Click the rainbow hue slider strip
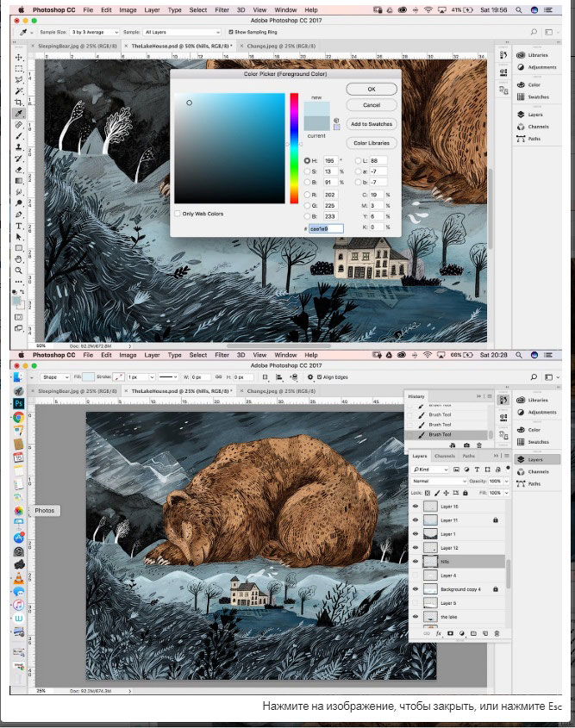This screenshot has width=575, height=728. pyautogui.click(x=294, y=148)
